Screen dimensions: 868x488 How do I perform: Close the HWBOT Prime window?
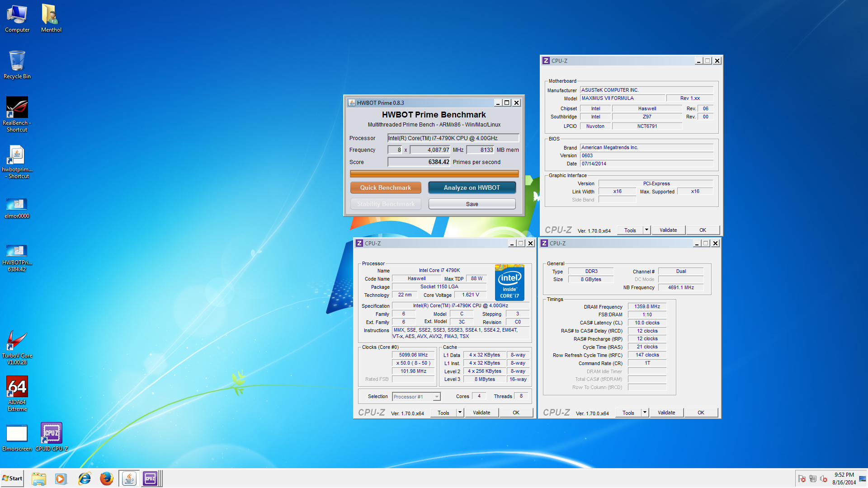pyautogui.click(x=516, y=103)
